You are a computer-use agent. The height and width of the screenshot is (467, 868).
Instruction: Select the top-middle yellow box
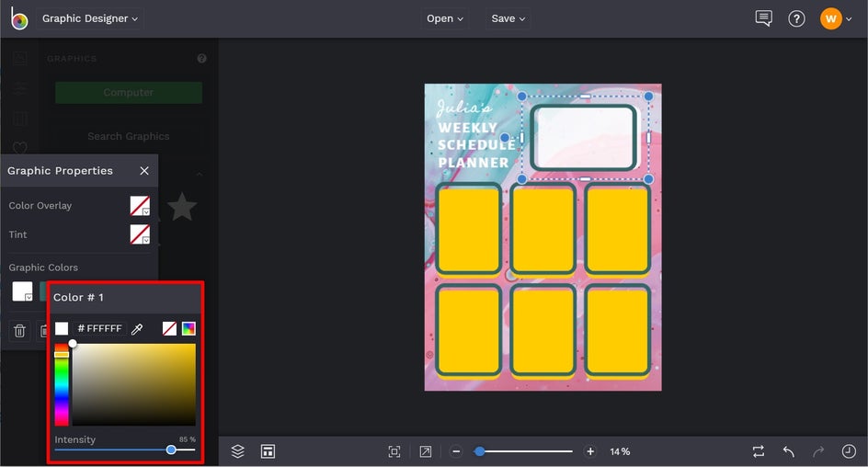543,229
